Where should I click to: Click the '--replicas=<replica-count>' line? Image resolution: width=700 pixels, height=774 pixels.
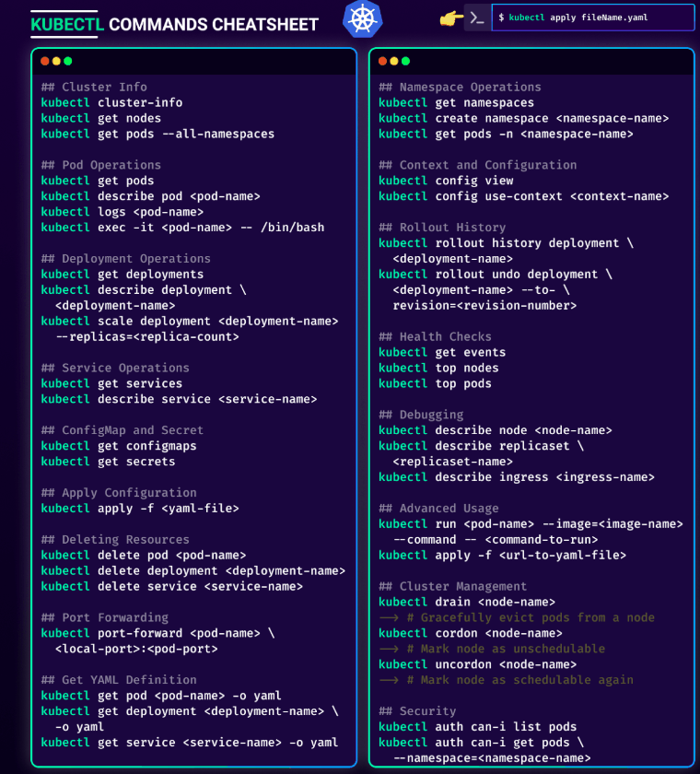147,337
